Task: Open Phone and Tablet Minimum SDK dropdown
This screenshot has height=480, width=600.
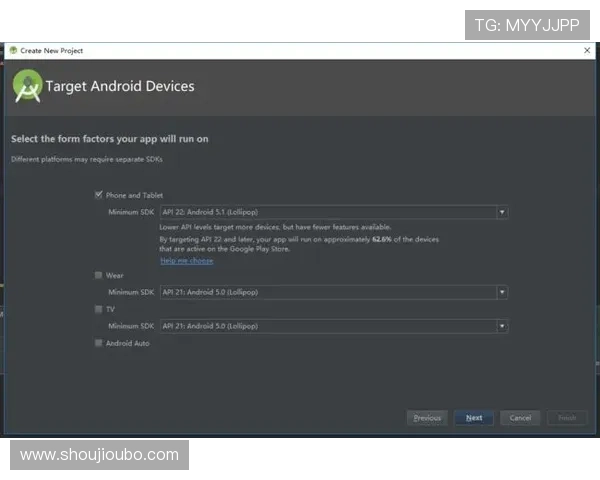Action: [x=502, y=212]
